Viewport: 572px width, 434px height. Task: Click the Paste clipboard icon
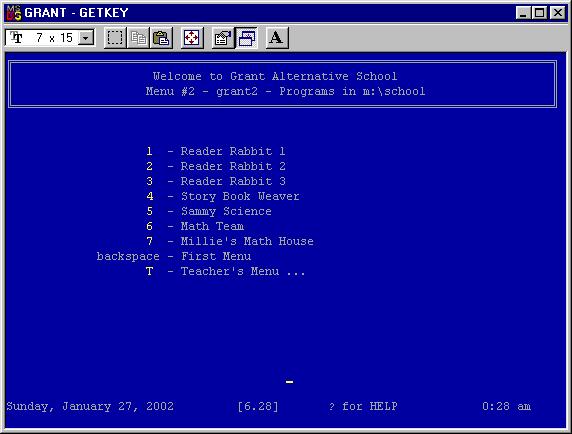161,38
